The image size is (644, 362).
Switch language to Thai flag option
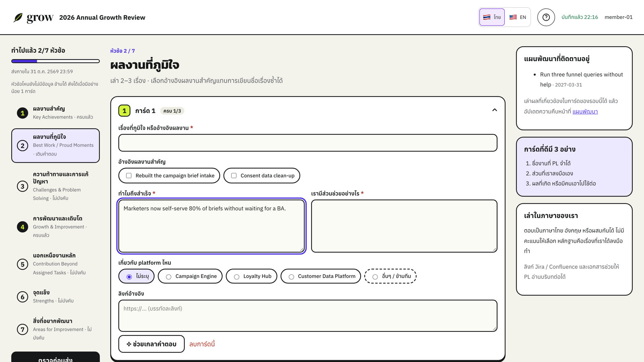click(x=492, y=17)
